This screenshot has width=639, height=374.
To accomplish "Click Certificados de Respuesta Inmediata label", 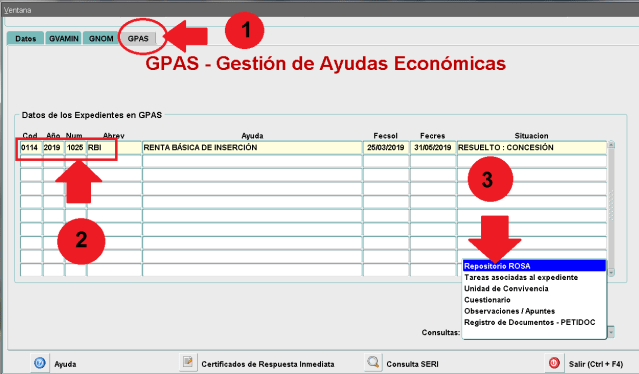I will click(268, 364).
